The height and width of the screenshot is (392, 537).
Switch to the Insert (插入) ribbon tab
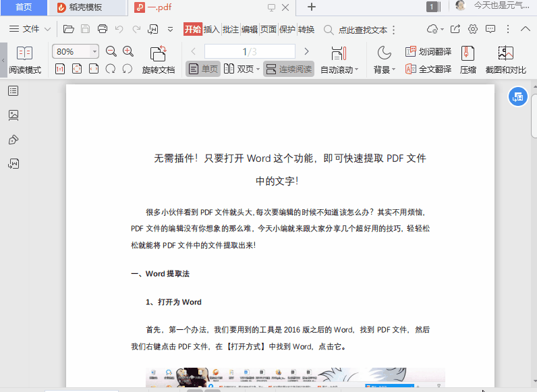(211, 30)
